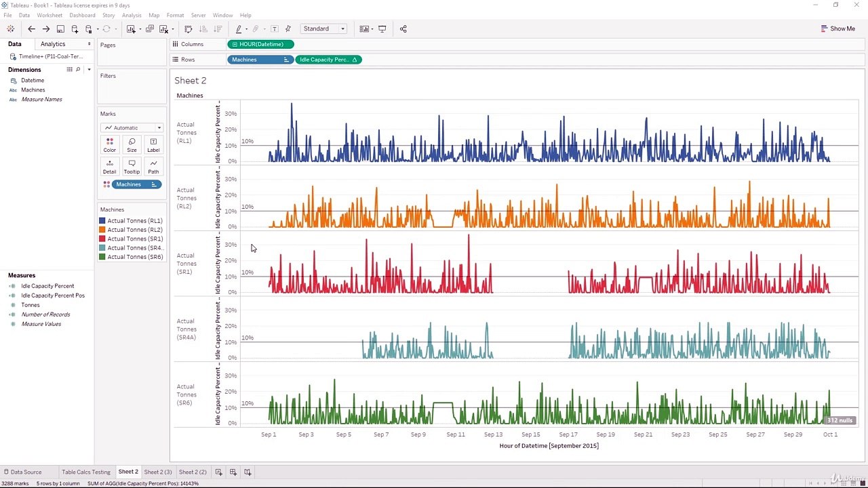Switch to the Table Calcs Testing tab
Viewport: 868px width, 488px height.
point(86,472)
